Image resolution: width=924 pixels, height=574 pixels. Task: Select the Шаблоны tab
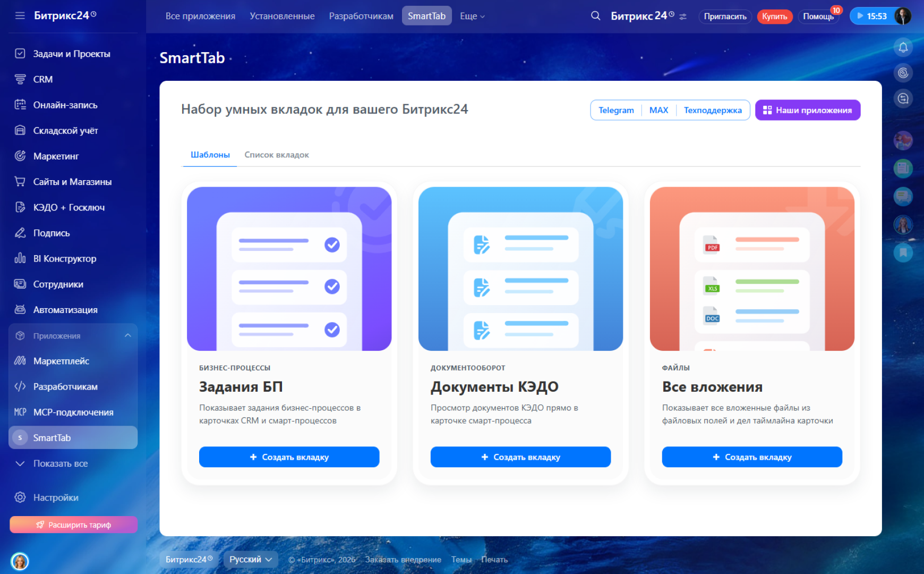(x=210, y=155)
